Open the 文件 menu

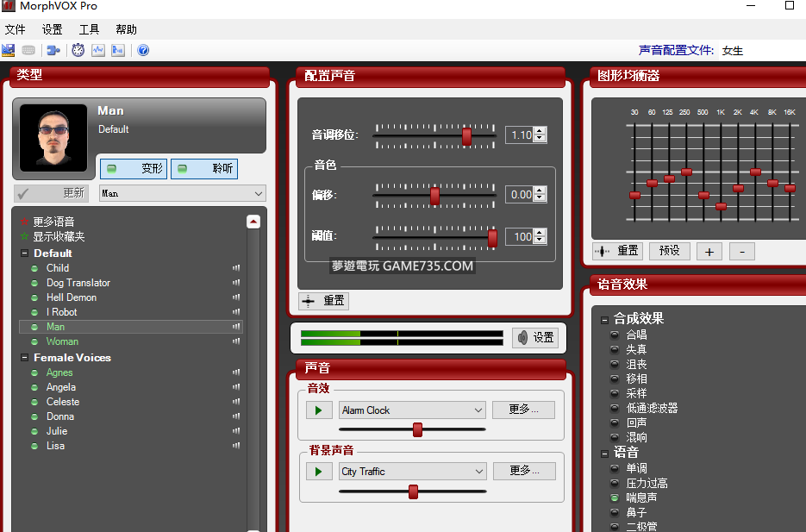pos(15,29)
